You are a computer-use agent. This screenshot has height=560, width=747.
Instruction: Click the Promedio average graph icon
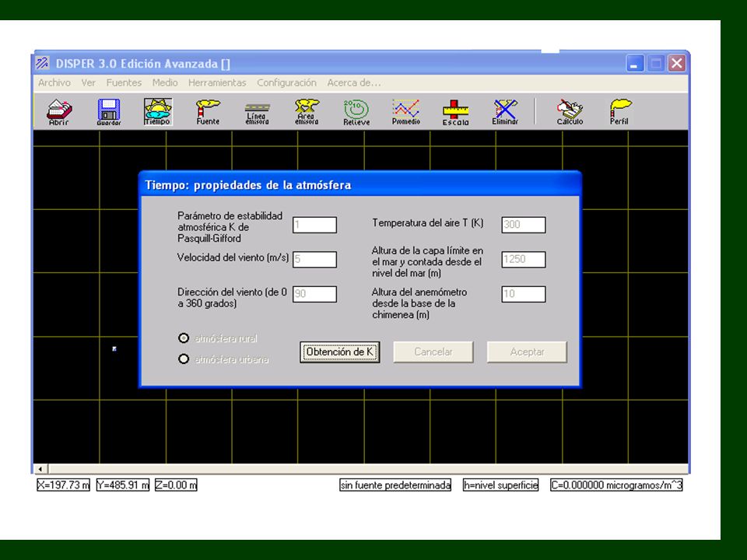pos(406,112)
